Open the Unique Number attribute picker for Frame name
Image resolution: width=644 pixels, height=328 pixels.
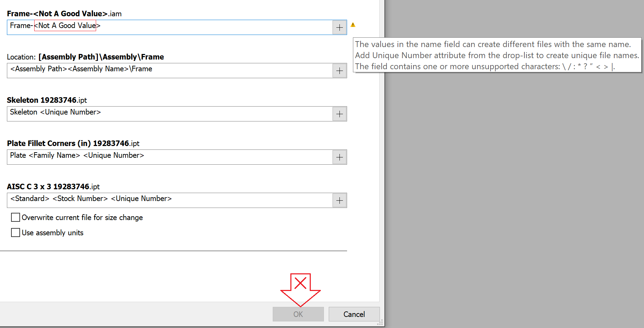[x=339, y=27]
